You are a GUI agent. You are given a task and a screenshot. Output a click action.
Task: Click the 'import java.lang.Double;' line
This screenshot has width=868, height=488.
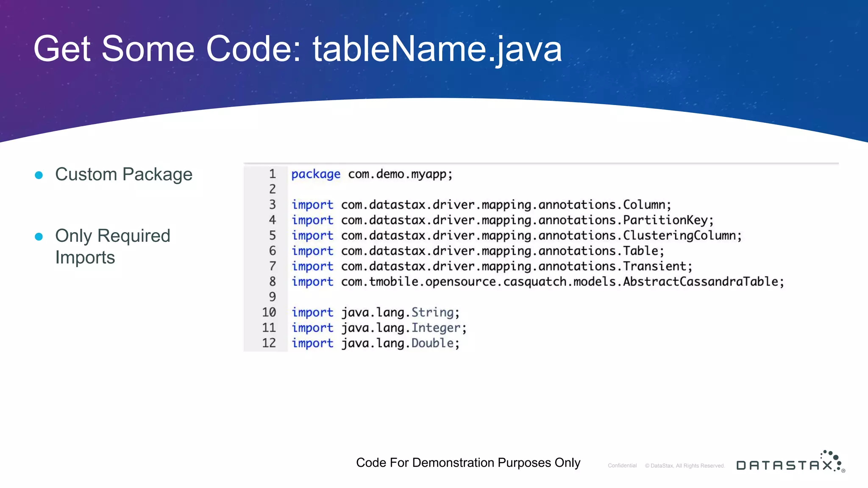click(376, 343)
